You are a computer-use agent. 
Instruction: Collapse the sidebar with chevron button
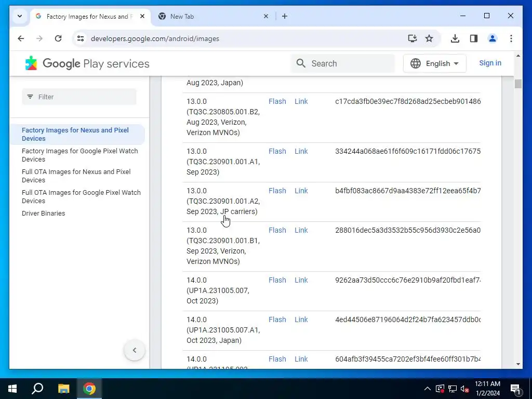[135, 350]
